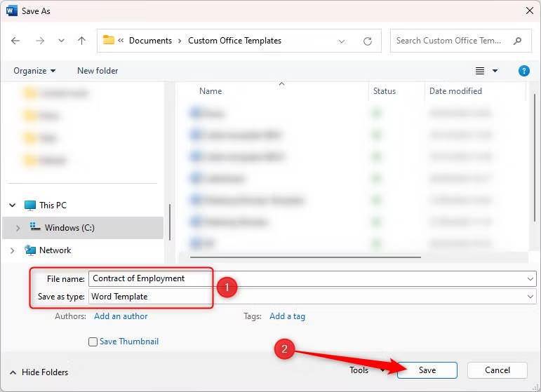
Task: Click the navigation pane vertical scrollbar
Action: coord(170,222)
